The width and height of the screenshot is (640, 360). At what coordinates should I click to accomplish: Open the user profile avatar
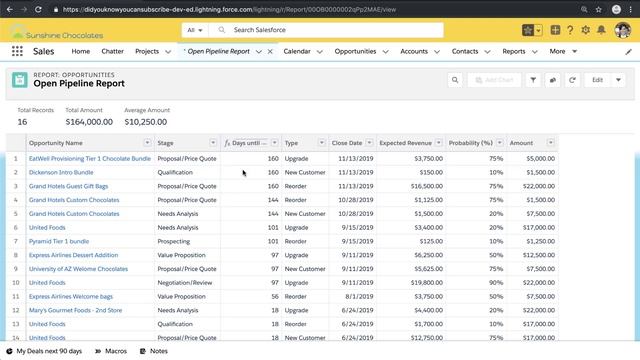[x=622, y=30]
